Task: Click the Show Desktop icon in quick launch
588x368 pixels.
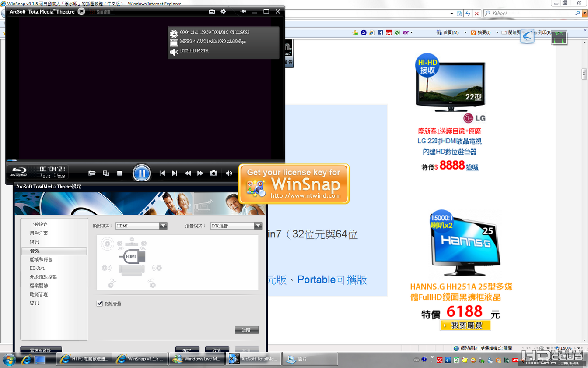Action: click(40, 360)
